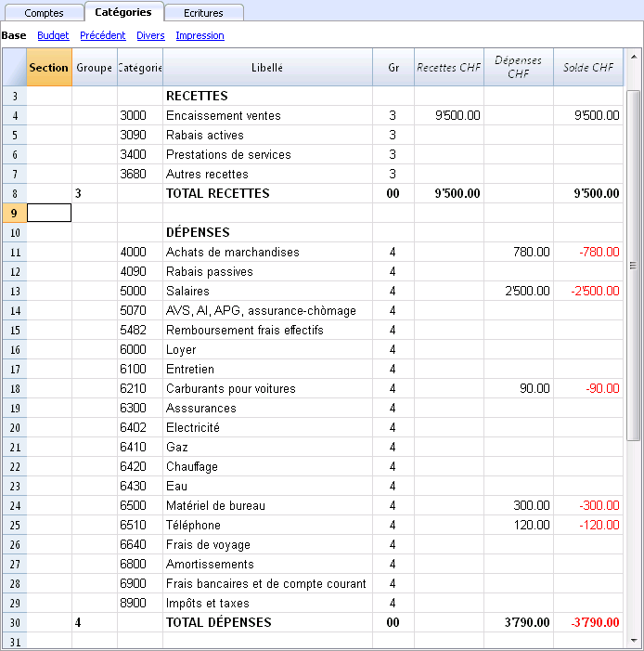
Task: Click the Groupe column header
Action: (95, 67)
